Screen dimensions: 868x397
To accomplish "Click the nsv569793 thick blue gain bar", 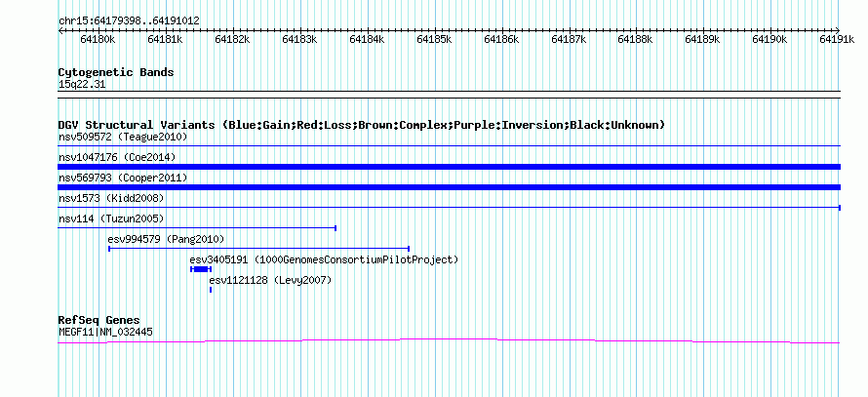I will point(449,187).
